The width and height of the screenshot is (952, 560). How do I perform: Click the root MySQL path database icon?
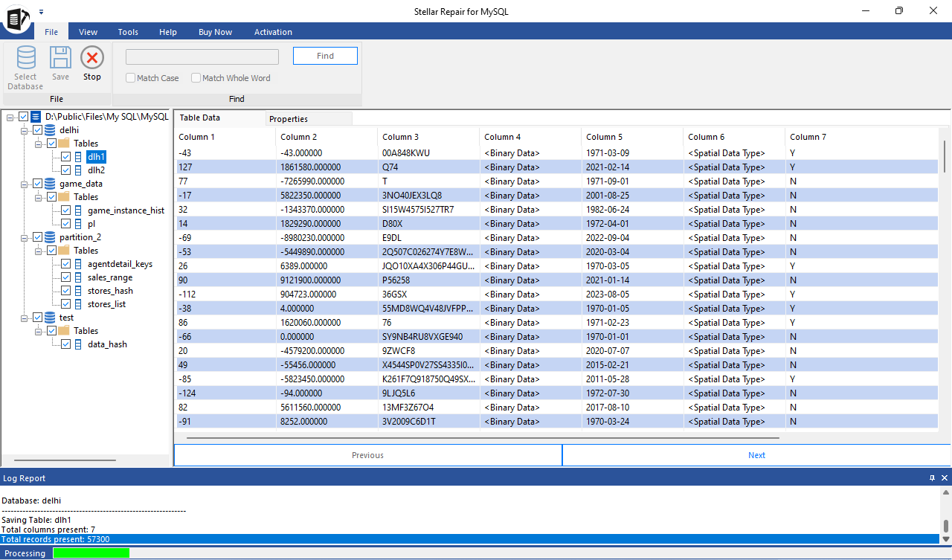point(36,117)
